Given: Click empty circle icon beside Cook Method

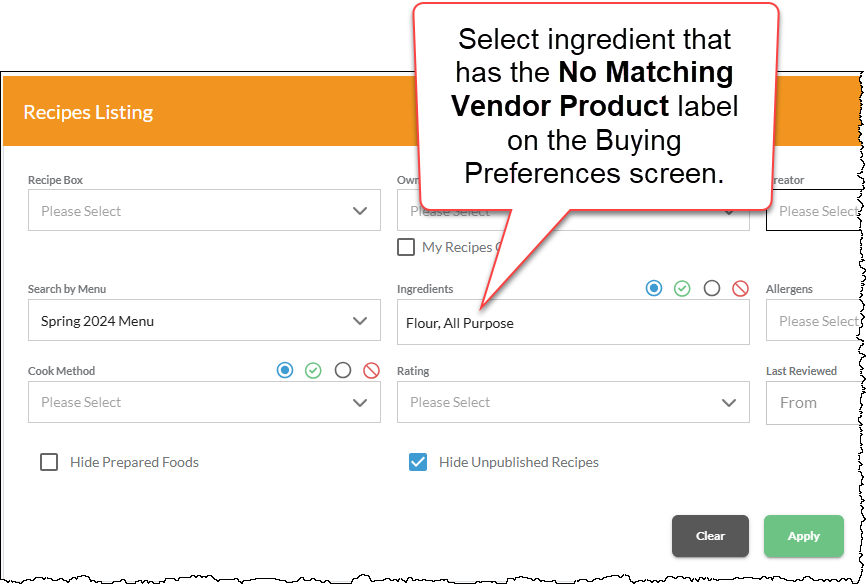Looking at the screenshot, I should pyautogui.click(x=343, y=370).
